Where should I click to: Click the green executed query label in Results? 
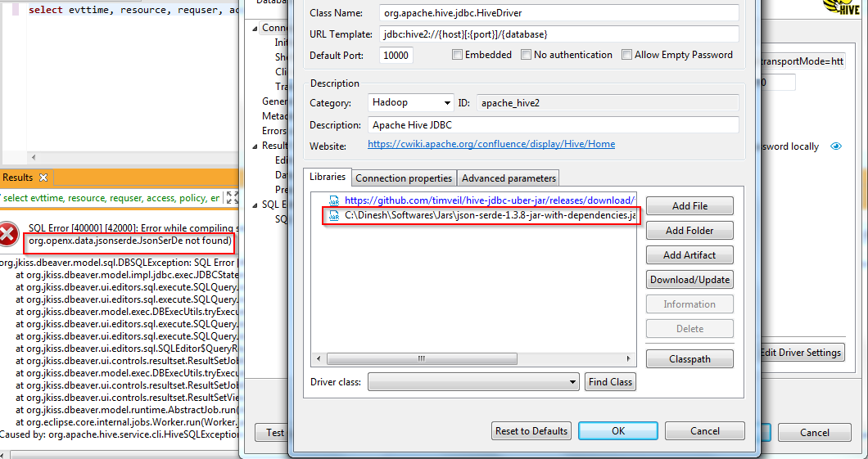[x=111, y=198]
